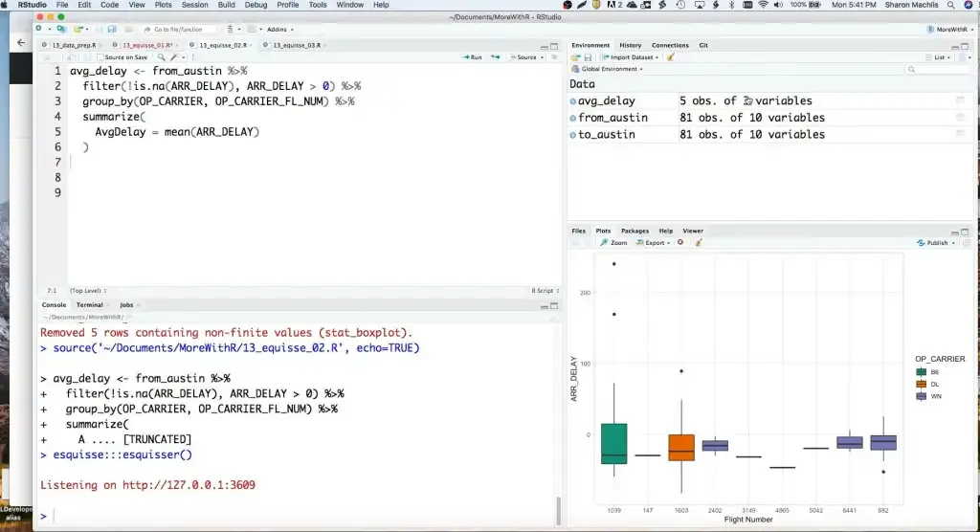Viewport: 980px width, 532px height.
Task: Click the Find magnifier icon in editor toolbar
Action: (x=161, y=56)
